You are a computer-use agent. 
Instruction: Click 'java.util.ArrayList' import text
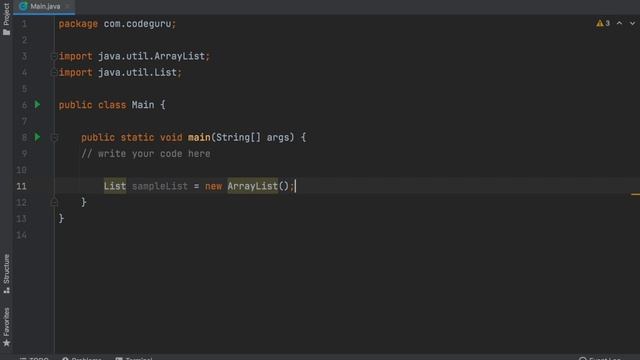pyautogui.click(x=151, y=56)
